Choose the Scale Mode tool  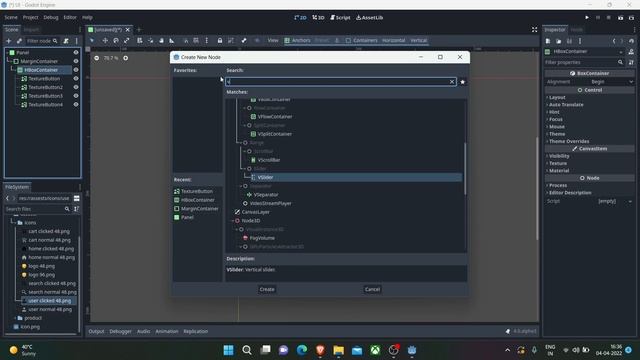[x=127, y=40]
